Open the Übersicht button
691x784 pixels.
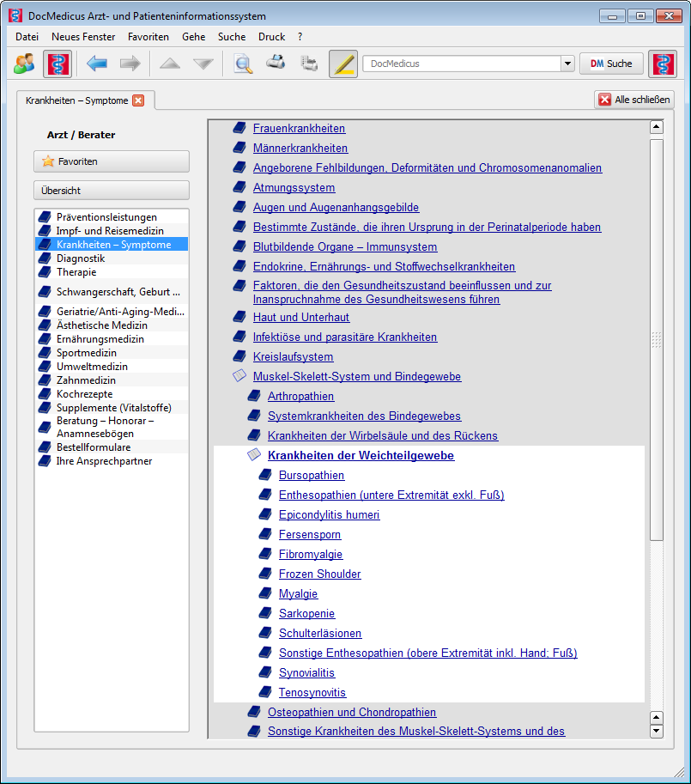[x=112, y=191]
